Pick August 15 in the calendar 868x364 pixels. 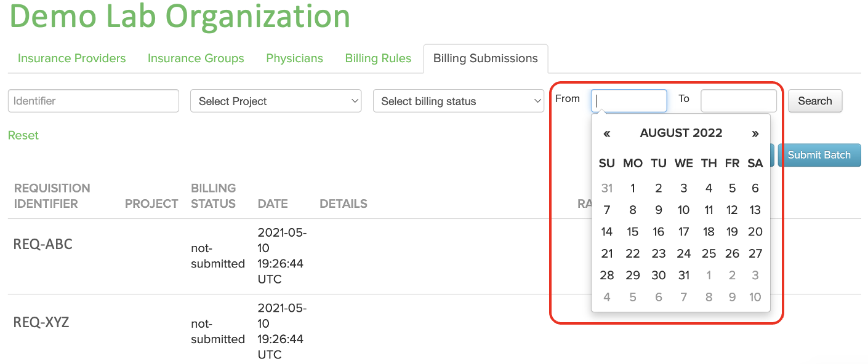633,232
